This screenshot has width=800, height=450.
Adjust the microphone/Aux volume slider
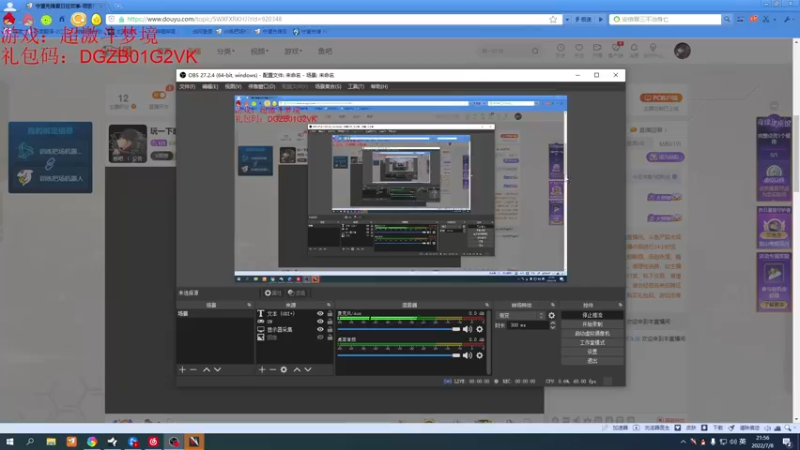(399, 329)
